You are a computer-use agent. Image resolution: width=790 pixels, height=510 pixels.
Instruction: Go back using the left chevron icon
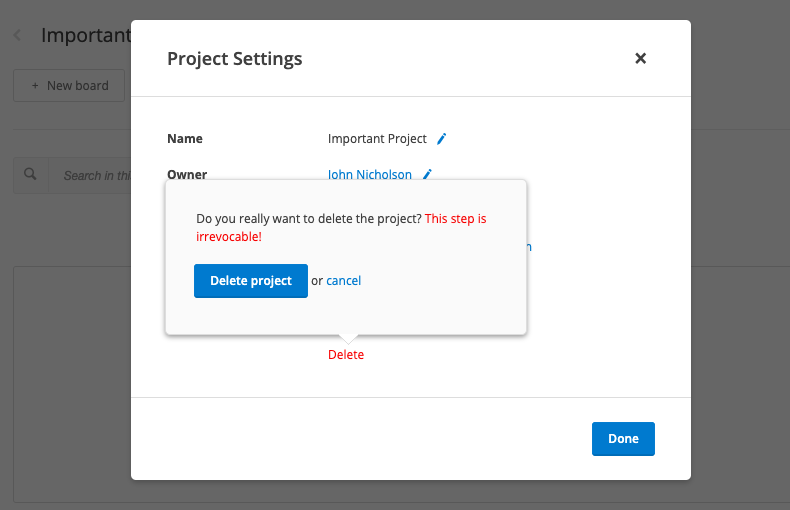click(x=18, y=35)
